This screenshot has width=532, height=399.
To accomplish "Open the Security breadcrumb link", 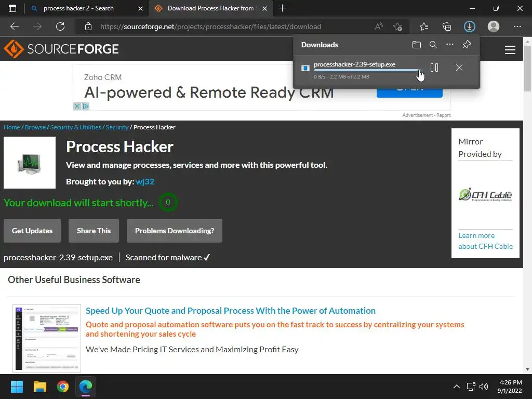I will pos(117,127).
